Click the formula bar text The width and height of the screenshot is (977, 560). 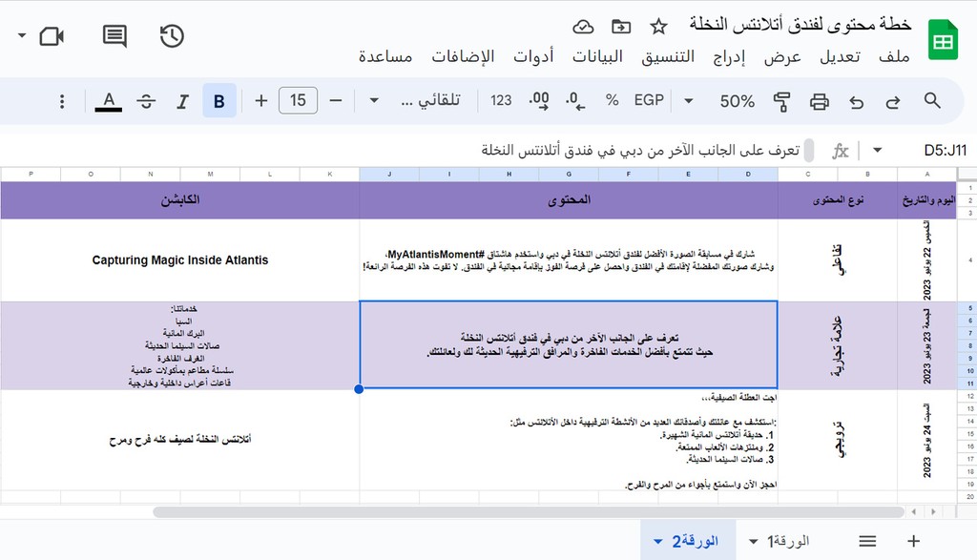[x=640, y=150]
